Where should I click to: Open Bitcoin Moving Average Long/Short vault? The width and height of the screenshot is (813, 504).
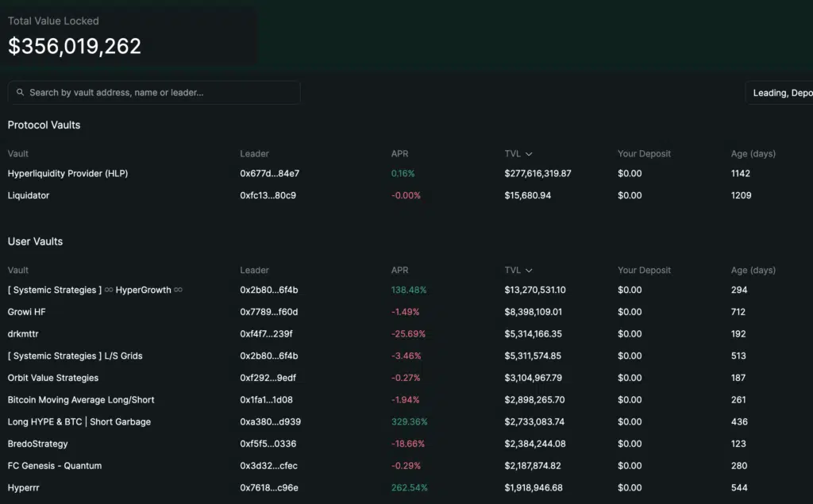pyautogui.click(x=406, y=400)
